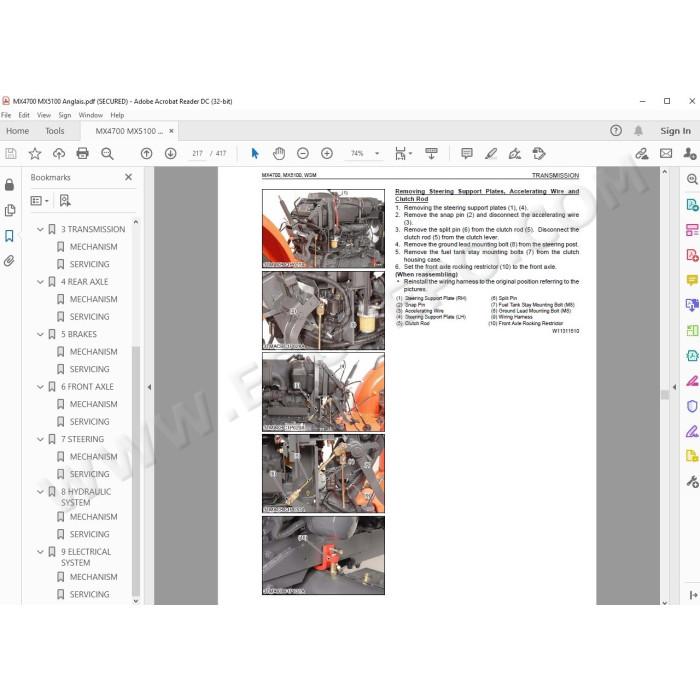The image size is (700, 700).
Task: Click the Sign In button
Action: click(675, 131)
